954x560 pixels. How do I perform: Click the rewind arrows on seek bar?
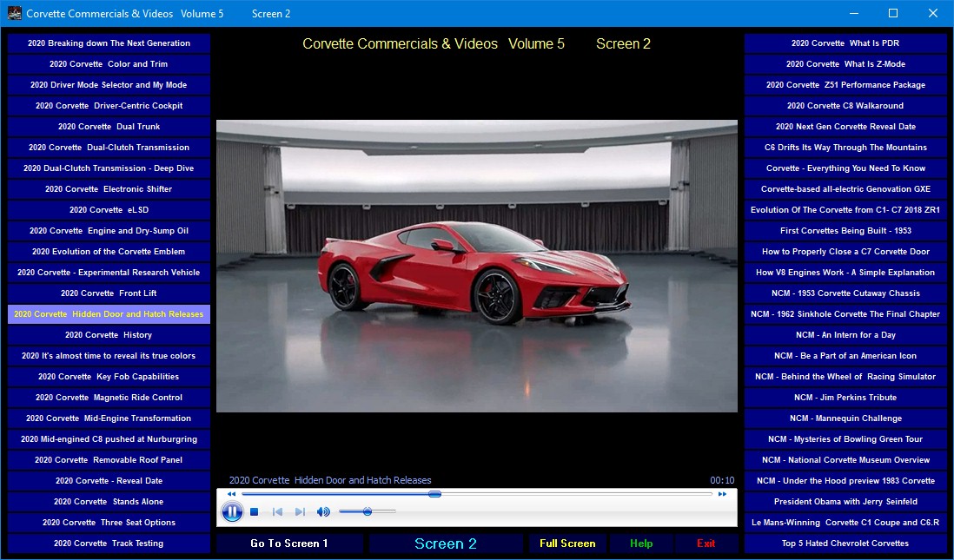[x=231, y=494]
